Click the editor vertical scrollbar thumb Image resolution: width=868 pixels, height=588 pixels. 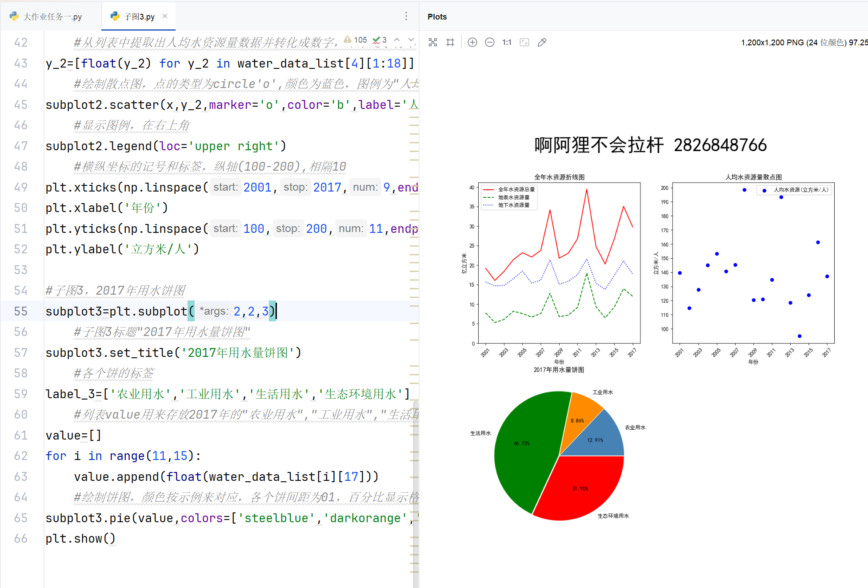416,493
